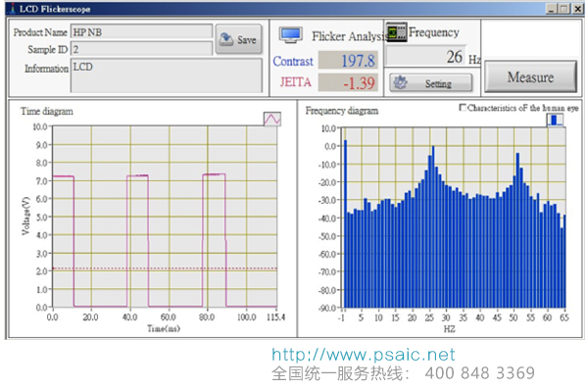Start measurement with the Measure button
This screenshot has width=588, height=389.
[x=530, y=76]
